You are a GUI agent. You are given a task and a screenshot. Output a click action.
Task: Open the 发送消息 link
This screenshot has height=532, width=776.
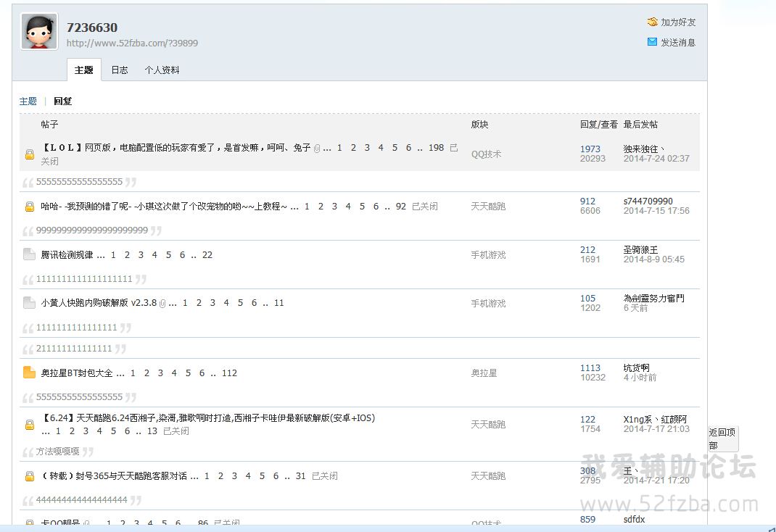pyautogui.click(x=678, y=43)
